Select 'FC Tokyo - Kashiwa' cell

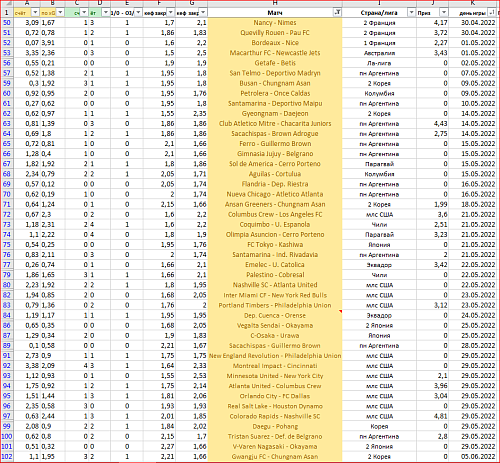[275, 245]
